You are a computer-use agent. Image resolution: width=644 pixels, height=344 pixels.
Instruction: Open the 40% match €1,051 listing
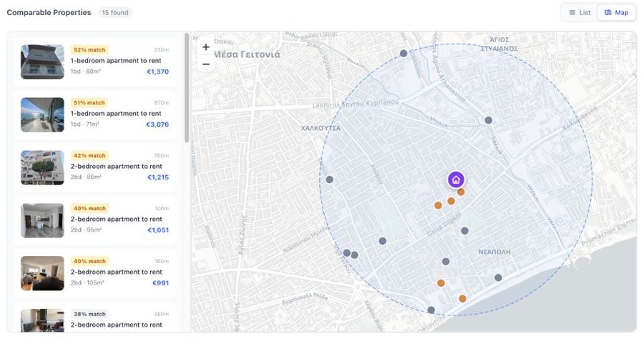coord(95,220)
